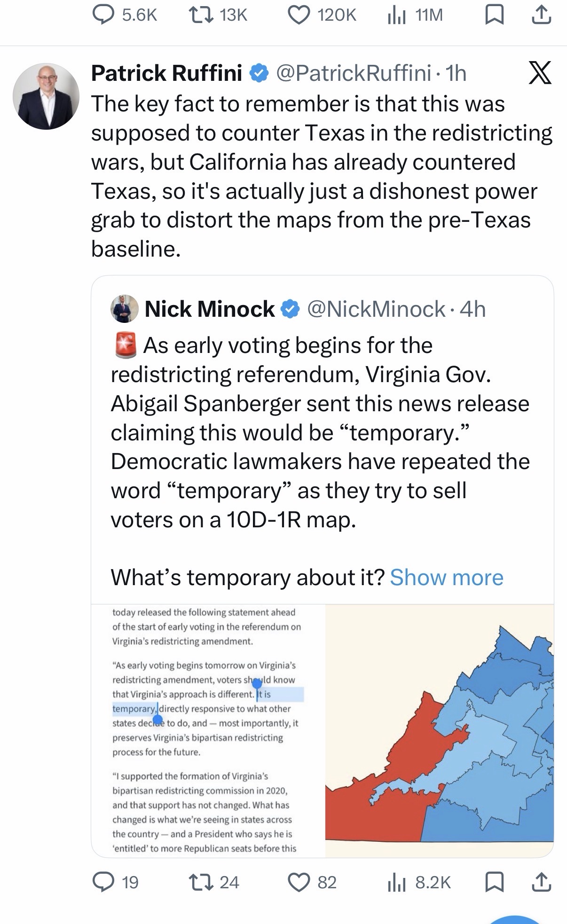
Task: Share Patrick Ruffini's tweet
Action: point(541,882)
